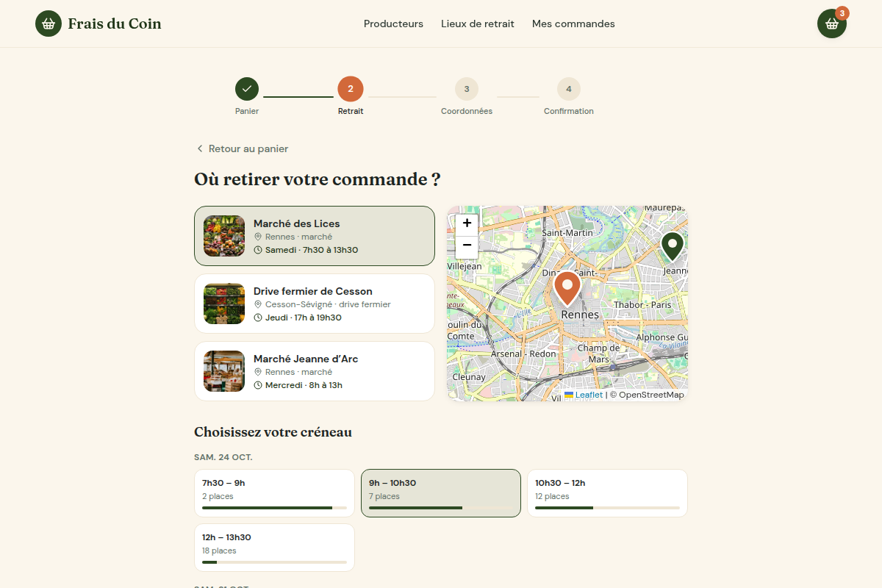This screenshot has width=882, height=588.
Task: Choose Marché Jeanne d'Arc pickup location
Action: (315, 371)
